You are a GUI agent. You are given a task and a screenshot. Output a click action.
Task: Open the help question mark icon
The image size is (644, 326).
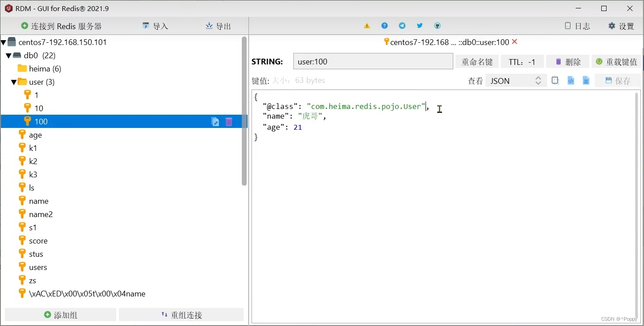385,26
